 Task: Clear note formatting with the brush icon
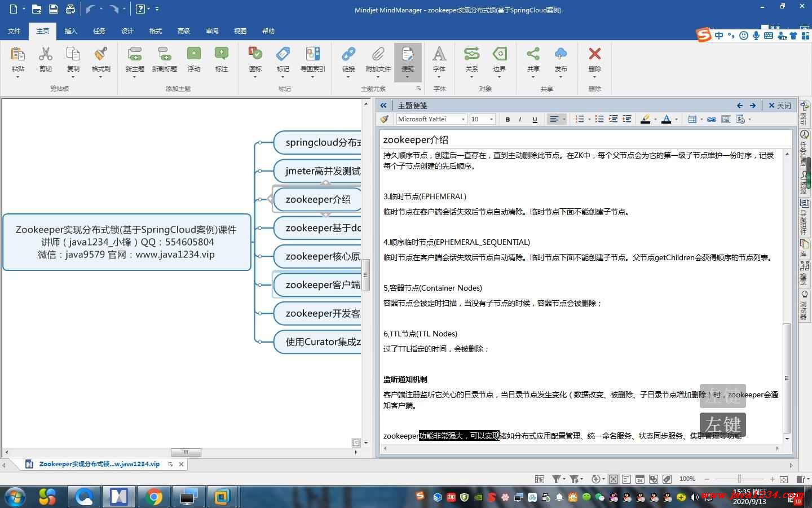pos(385,119)
